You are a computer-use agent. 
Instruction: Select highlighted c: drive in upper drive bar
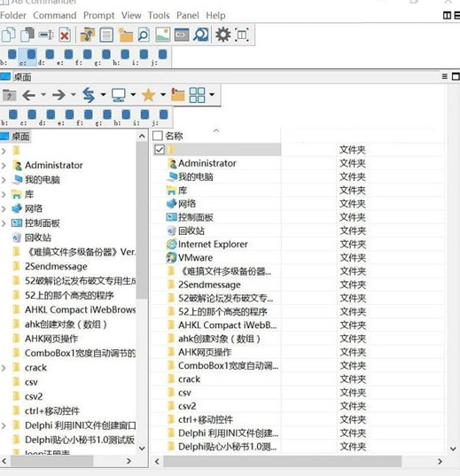coord(28,57)
